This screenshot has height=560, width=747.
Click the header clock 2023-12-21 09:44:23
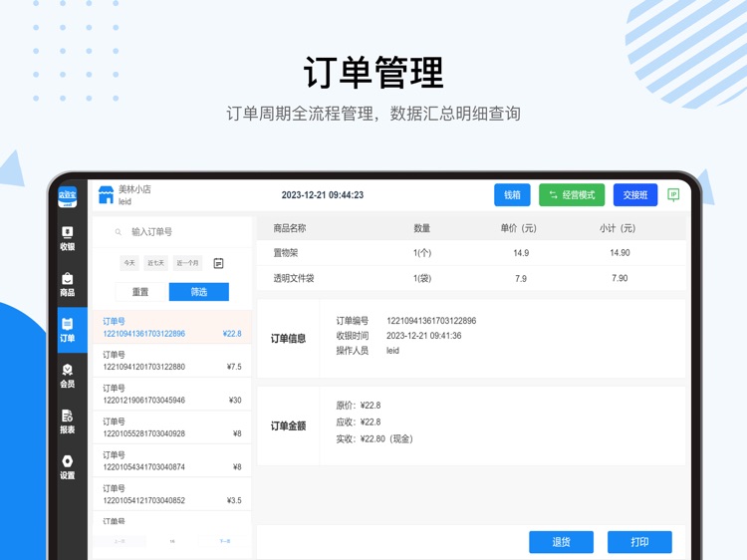click(x=323, y=195)
